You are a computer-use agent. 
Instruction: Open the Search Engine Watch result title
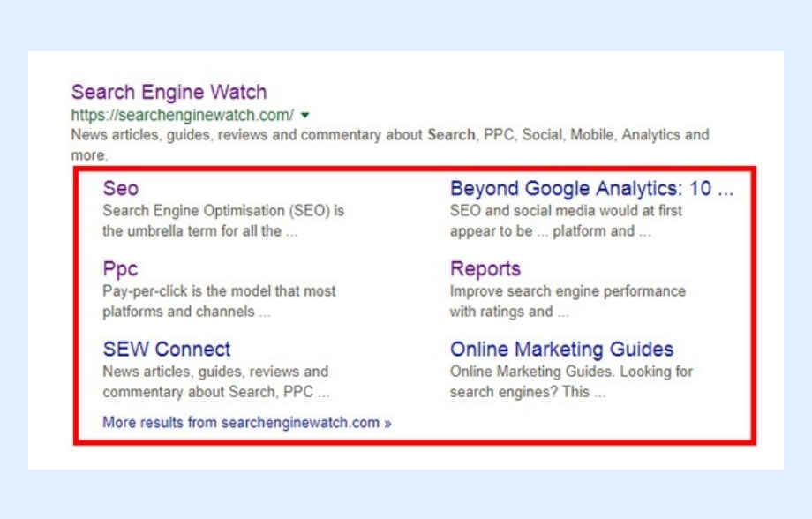[169, 92]
